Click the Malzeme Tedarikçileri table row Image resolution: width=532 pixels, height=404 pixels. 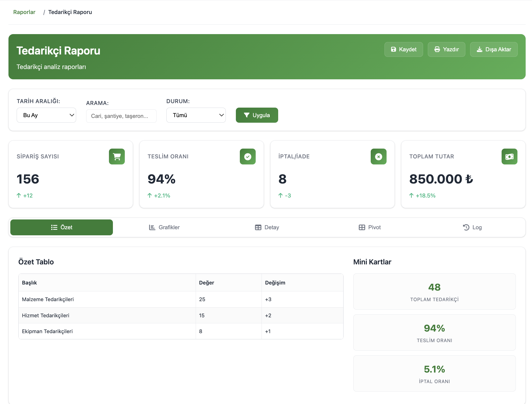tap(181, 299)
